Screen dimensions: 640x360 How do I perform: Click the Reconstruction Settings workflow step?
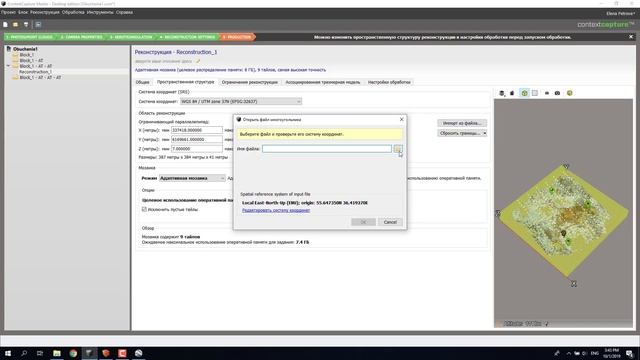point(188,37)
